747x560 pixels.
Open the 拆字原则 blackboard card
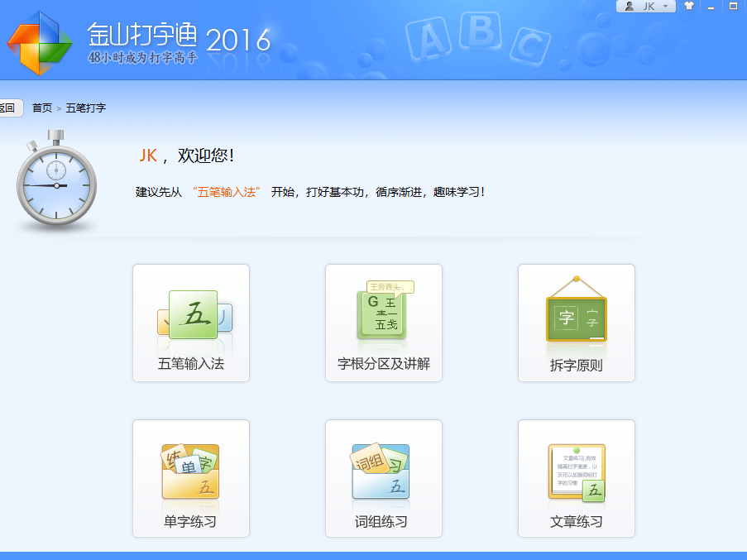(577, 323)
